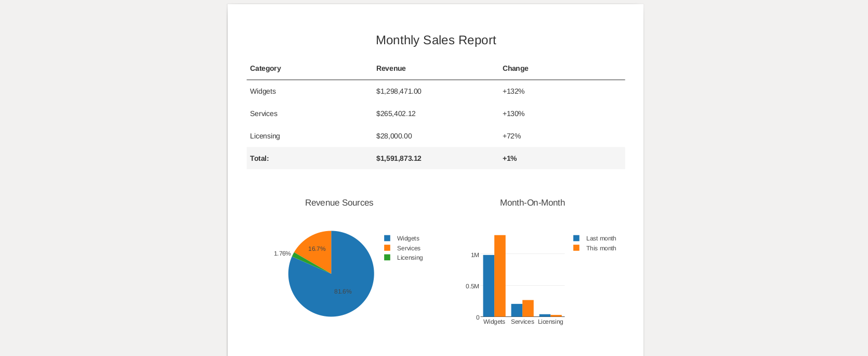The width and height of the screenshot is (868, 356).
Task: Click the blue swatch beside Last month
Action: (576, 238)
